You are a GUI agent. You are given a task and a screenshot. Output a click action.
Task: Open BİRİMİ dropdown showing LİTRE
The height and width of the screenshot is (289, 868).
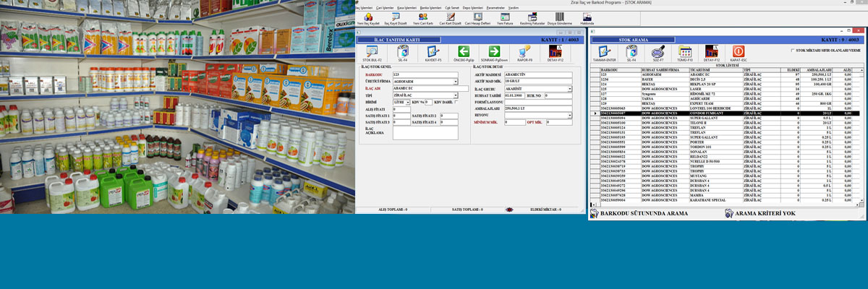[x=408, y=103]
